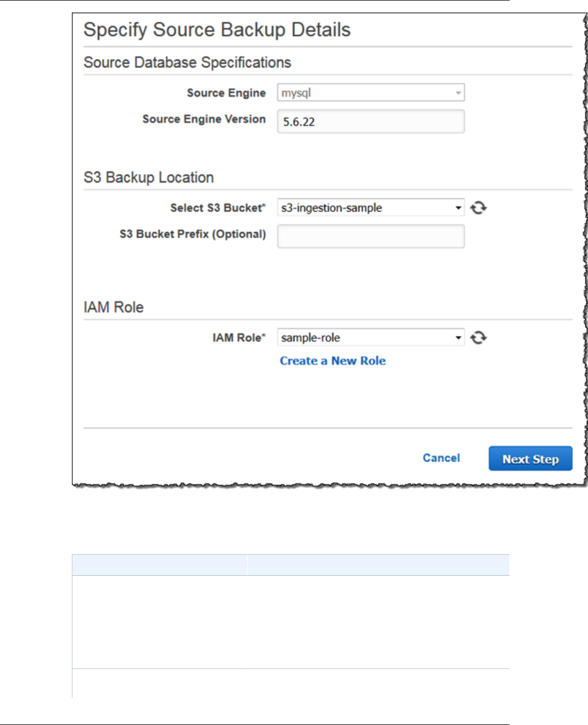Click the Specify Source Backup Details title
The width and height of the screenshot is (588, 725).
coord(217,30)
